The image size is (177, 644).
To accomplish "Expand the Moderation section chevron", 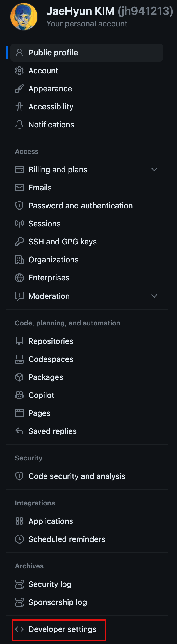I will pyautogui.click(x=154, y=296).
